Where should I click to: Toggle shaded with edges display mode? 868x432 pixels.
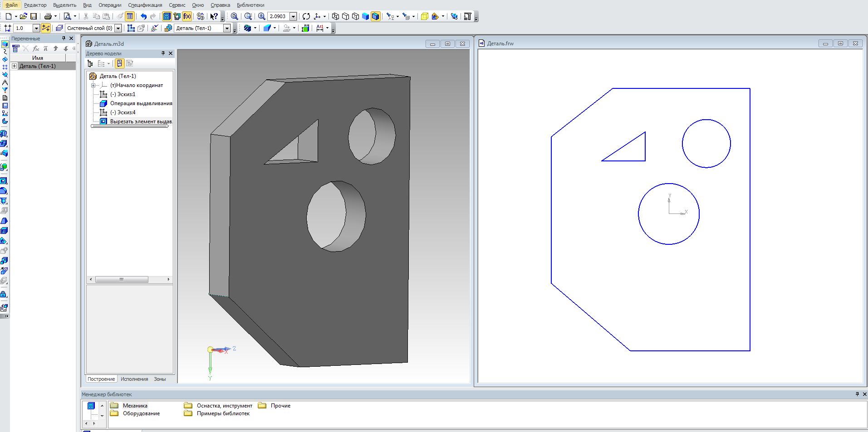(x=375, y=16)
